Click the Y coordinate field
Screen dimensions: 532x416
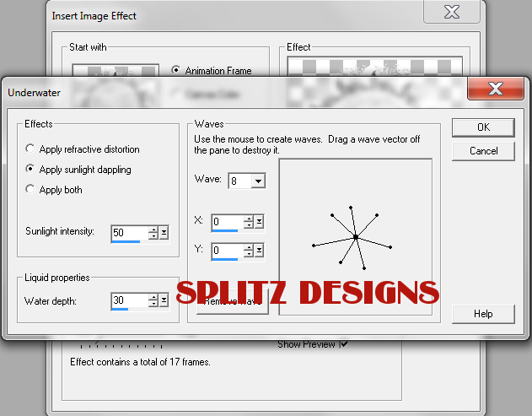point(228,251)
